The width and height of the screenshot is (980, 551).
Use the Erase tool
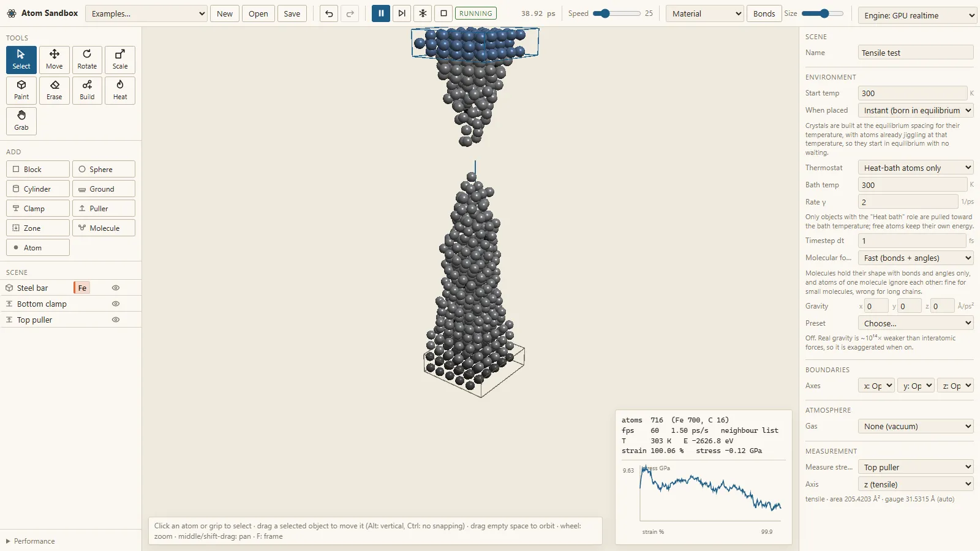(x=55, y=91)
